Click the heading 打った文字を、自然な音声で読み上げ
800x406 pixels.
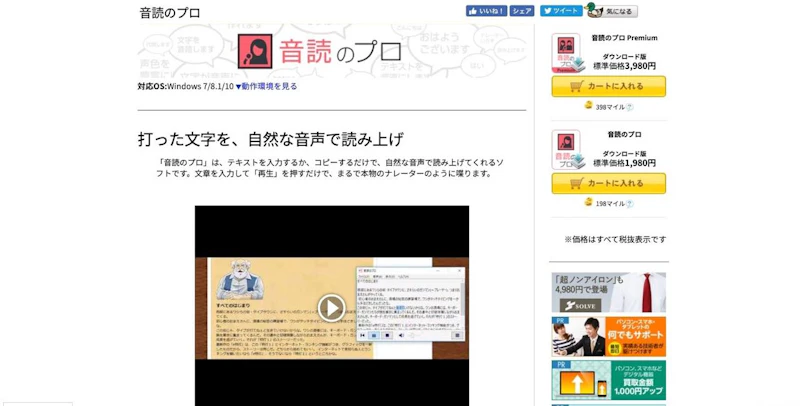click(271, 139)
